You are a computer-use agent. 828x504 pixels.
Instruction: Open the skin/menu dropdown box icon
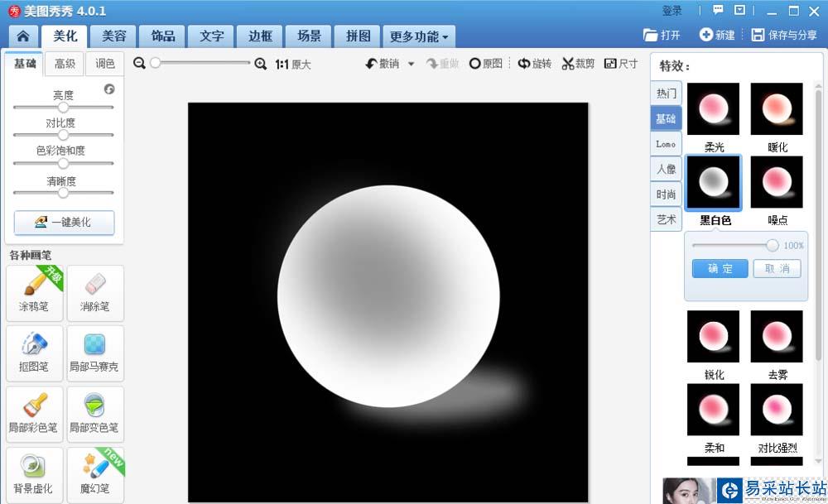[x=739, y=10]
